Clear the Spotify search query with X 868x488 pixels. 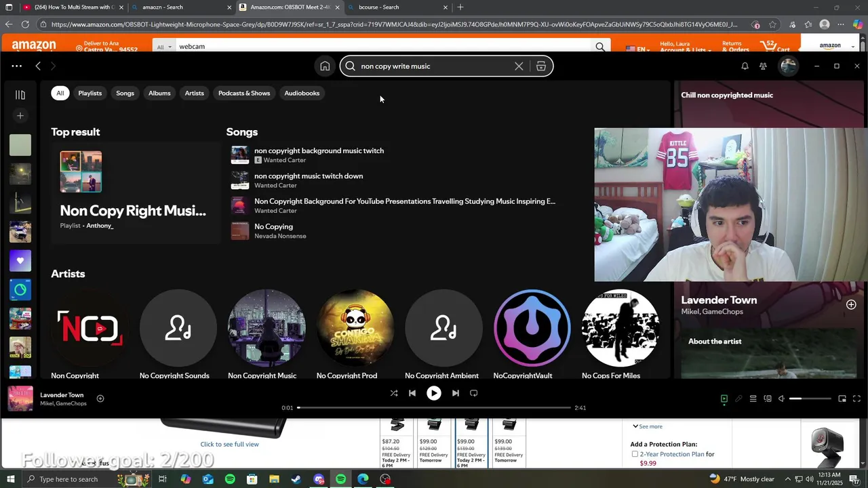(519, 66)
